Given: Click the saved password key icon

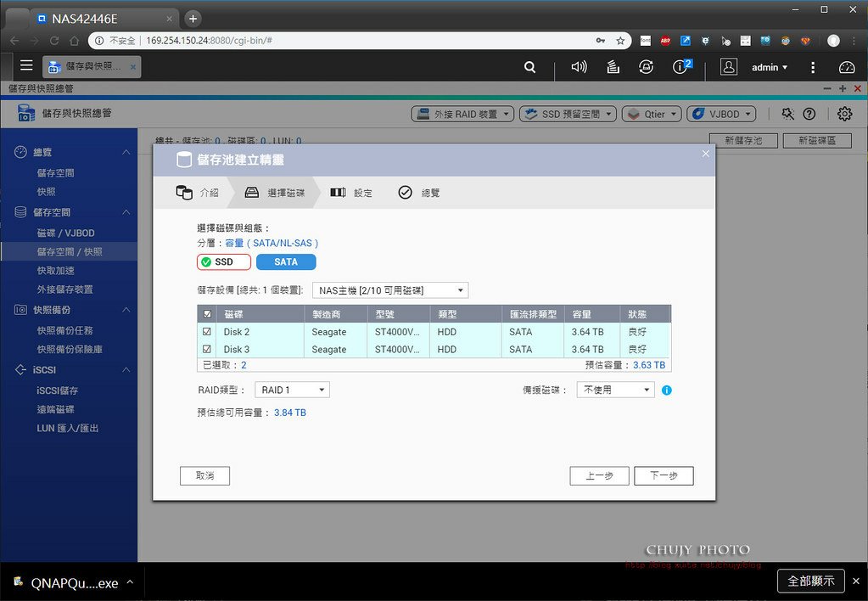Looking at the screenshot, I should pyautogui.click(x=601, y=41).
